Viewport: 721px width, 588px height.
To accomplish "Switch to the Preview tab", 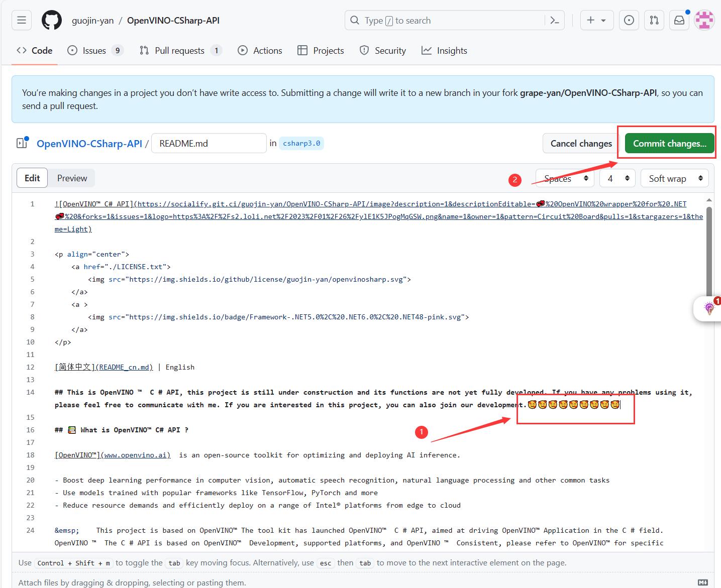I will pos(72,178).
